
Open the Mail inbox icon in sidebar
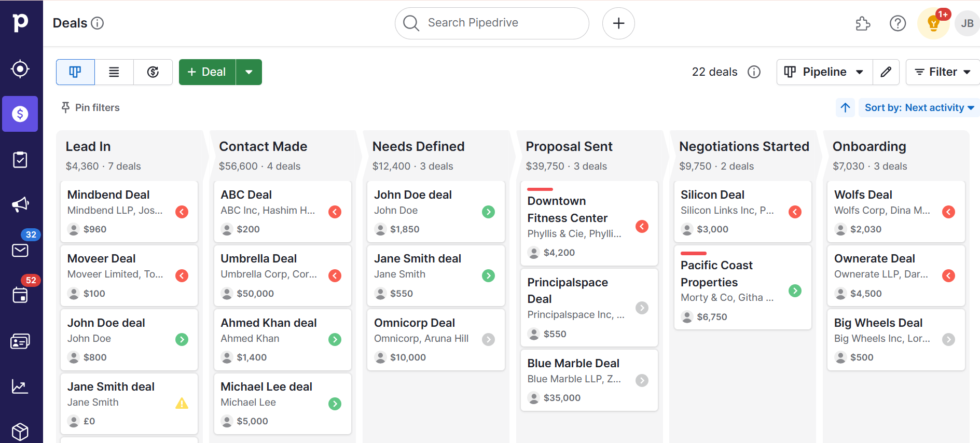(20, 251)
